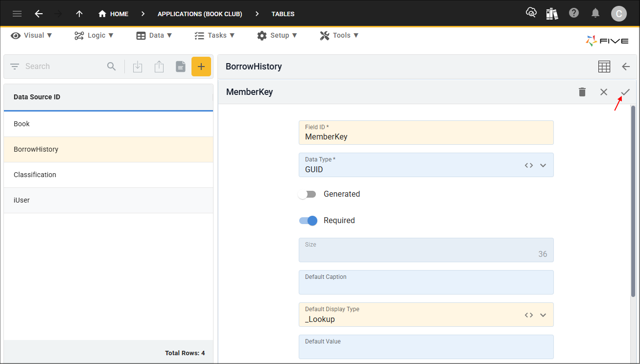
Task: Toggle the Generated switch
Action: (308, 194)
